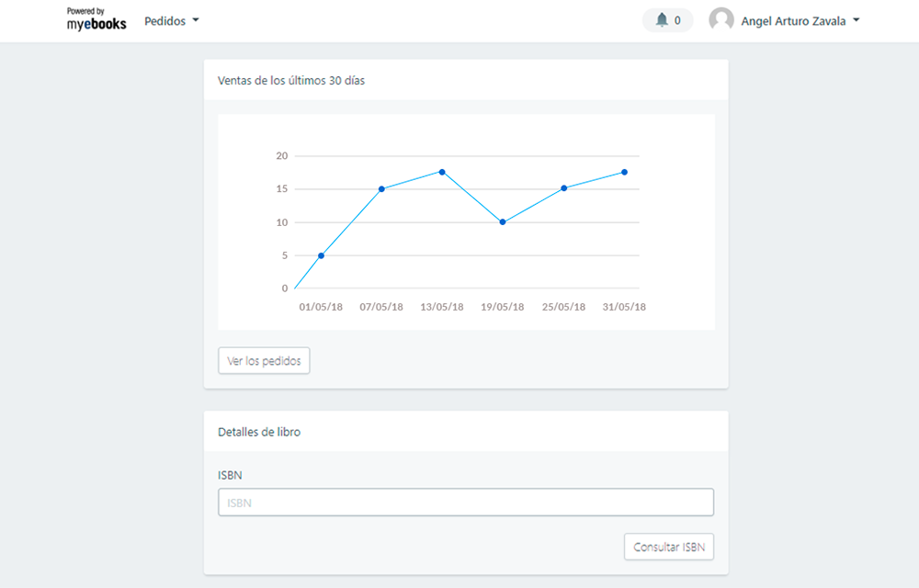The width and height of the screenshot is (919, 588).
Task: Click the notification count badge 0
Action: (677, 20)
